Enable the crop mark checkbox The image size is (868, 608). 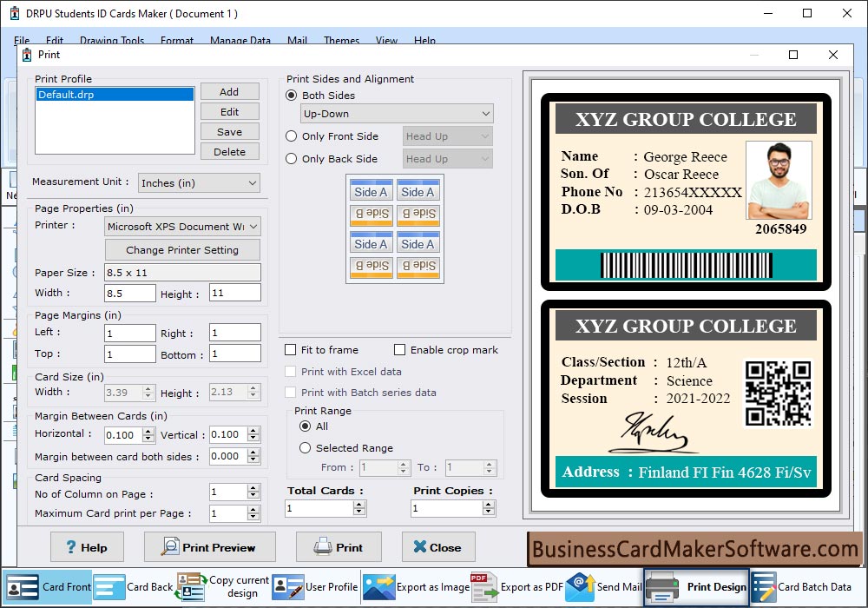[399, 350]
